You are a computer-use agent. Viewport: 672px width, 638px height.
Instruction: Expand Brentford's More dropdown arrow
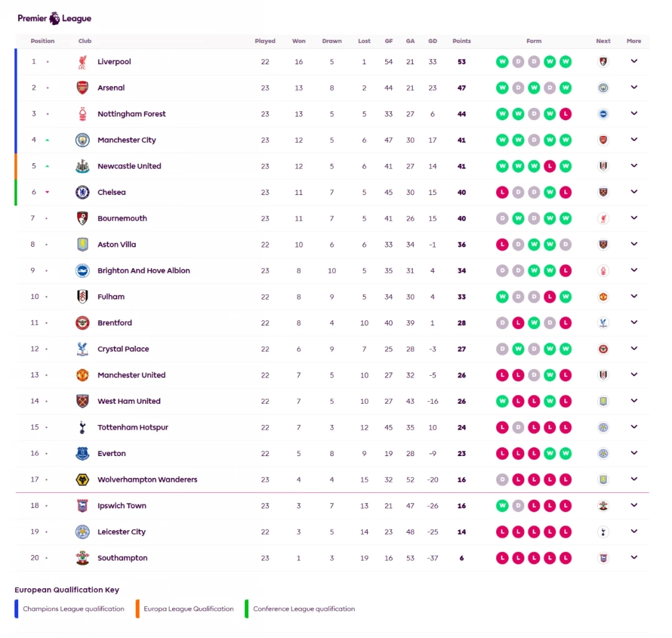point(634,322)
